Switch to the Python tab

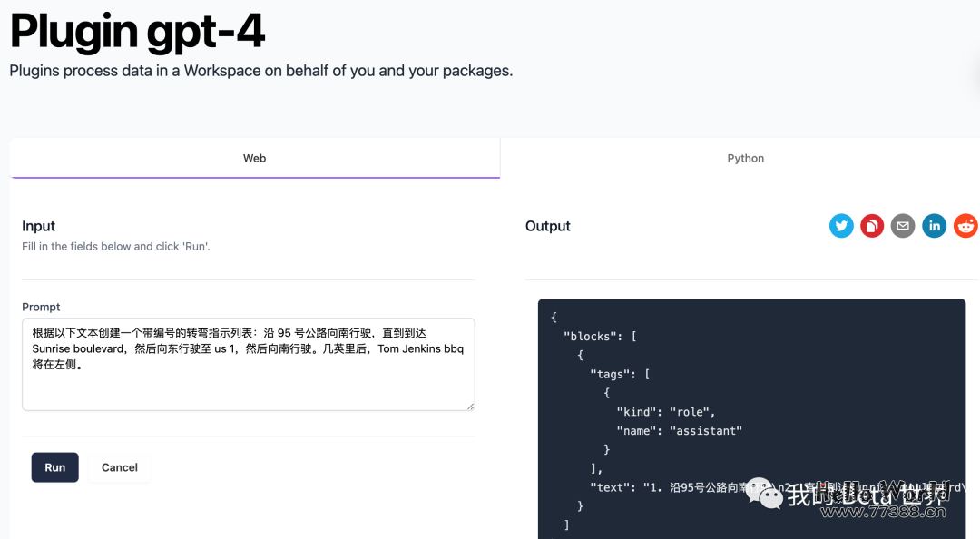(x=746, y=158)
